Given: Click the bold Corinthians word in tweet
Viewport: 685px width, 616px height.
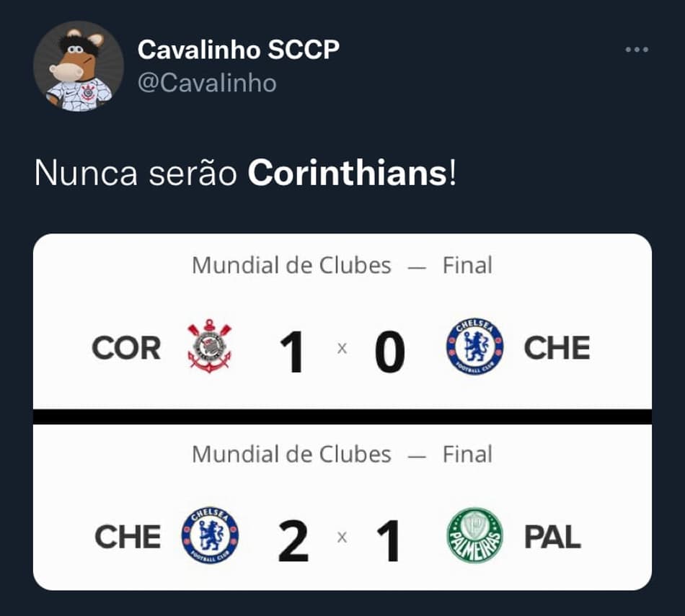Looking at the screenshot, I should tap(348, 173).
